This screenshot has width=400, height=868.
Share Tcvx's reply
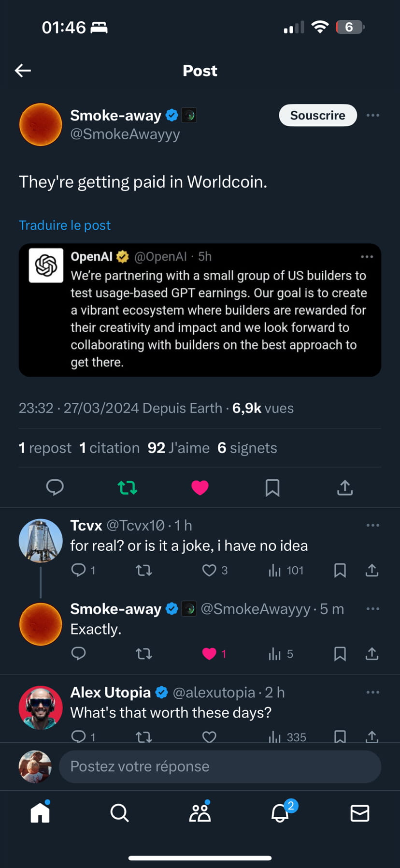coord(371,571)
